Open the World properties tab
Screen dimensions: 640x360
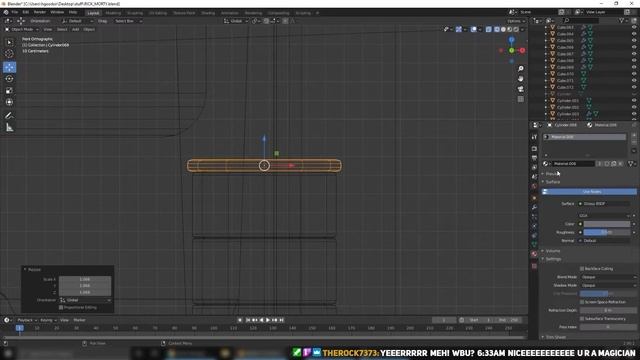534,187
